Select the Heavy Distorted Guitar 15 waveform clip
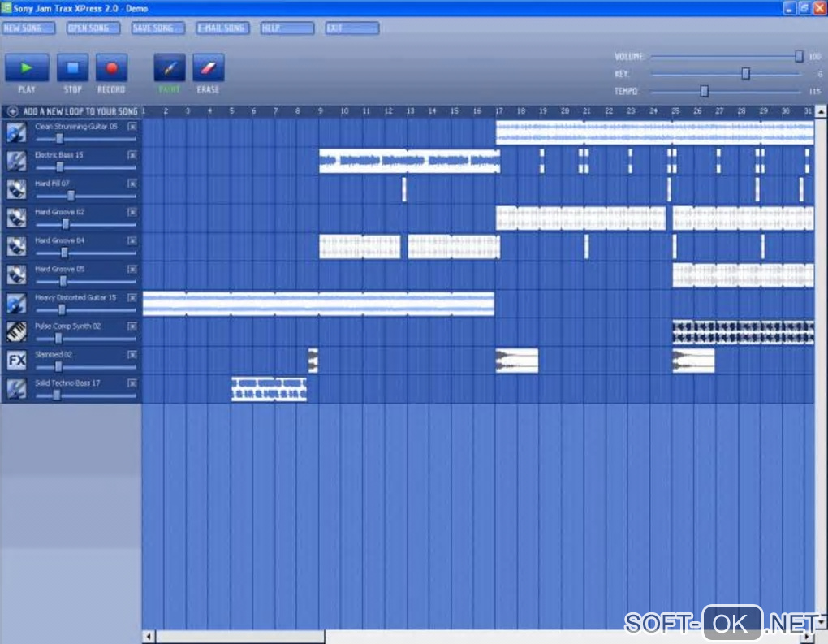This screenshot has height=644, width=828. [x=318, y=304]
